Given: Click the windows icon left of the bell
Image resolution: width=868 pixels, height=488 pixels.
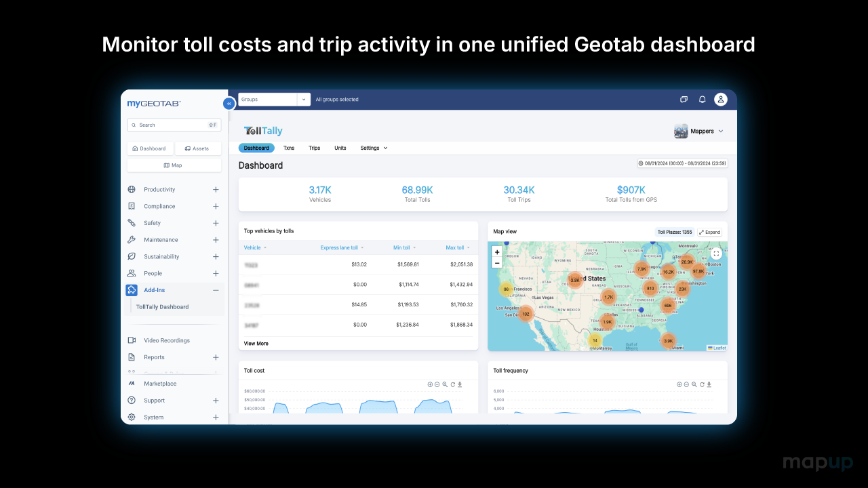Looking at the screenshot, I should pos(684,100).
